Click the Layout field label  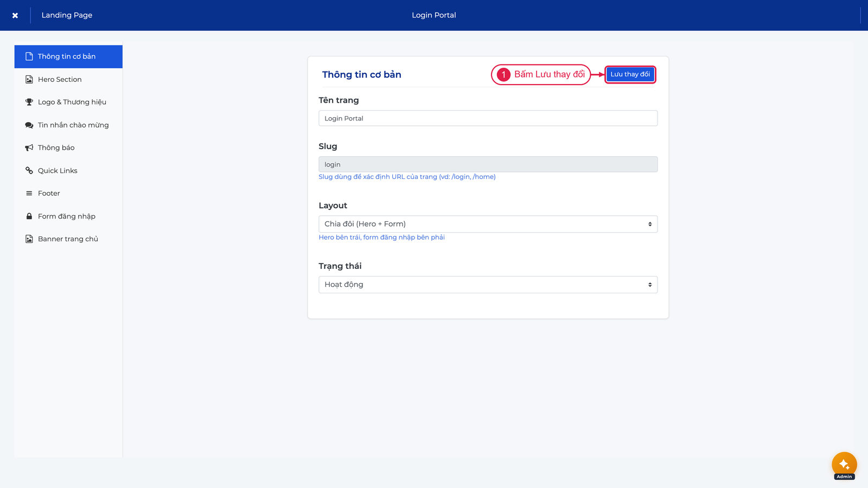[x=333, y=206]
